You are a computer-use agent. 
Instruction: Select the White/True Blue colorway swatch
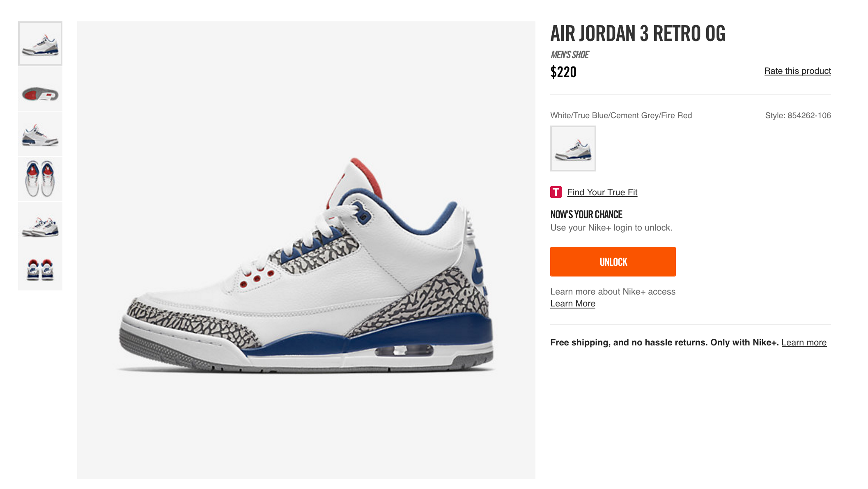[573, 149]
